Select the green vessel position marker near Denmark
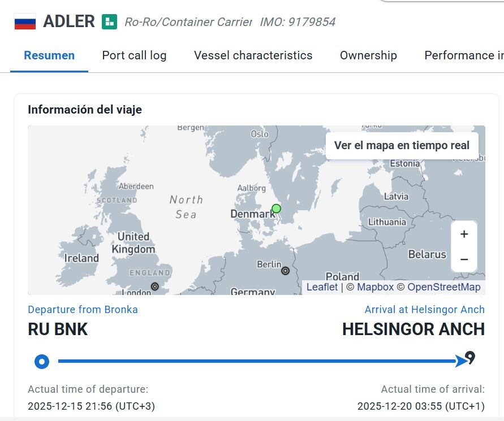Image resolution: width=504 pixels, height=421 pixels. click(276, 208)
